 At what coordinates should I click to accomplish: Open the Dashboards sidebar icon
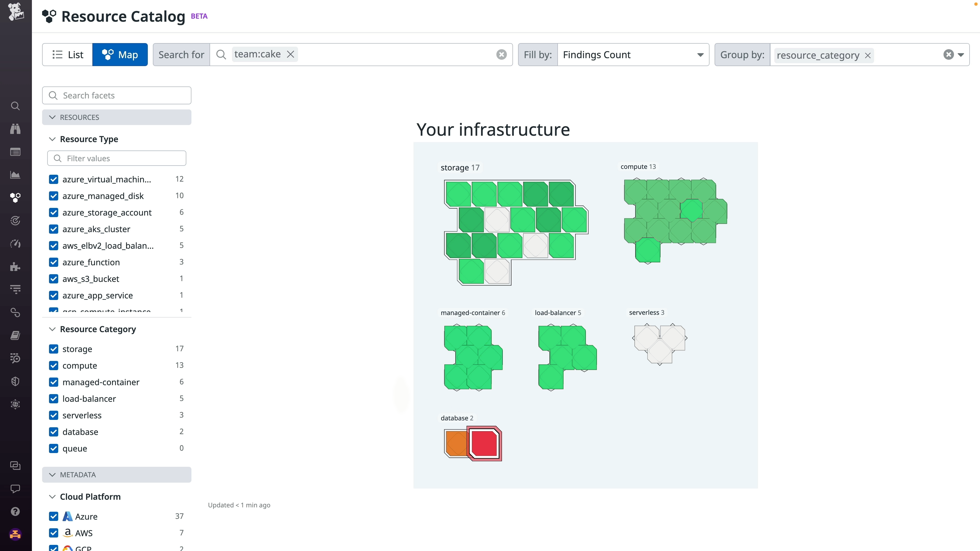[15, 152]
